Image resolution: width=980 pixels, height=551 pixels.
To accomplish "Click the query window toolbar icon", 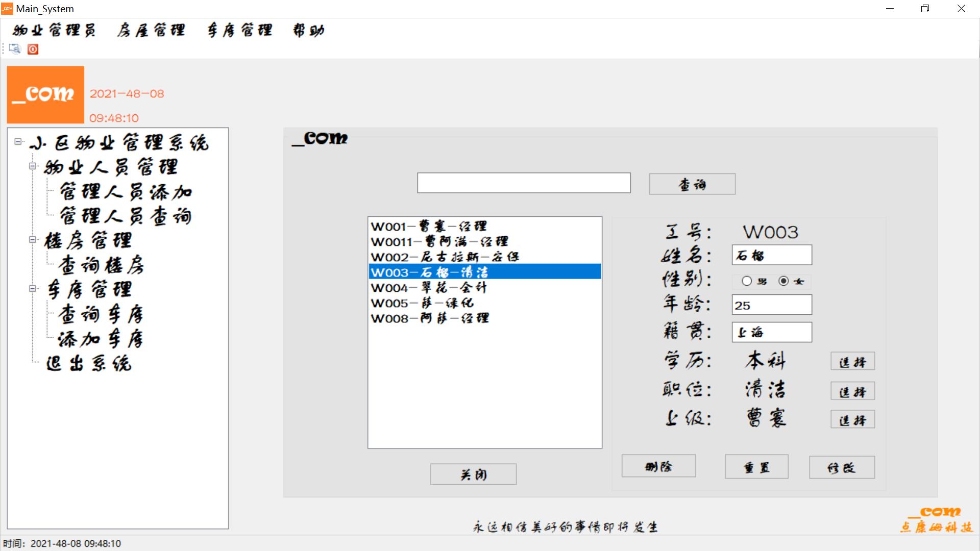I will click(15, 49).
